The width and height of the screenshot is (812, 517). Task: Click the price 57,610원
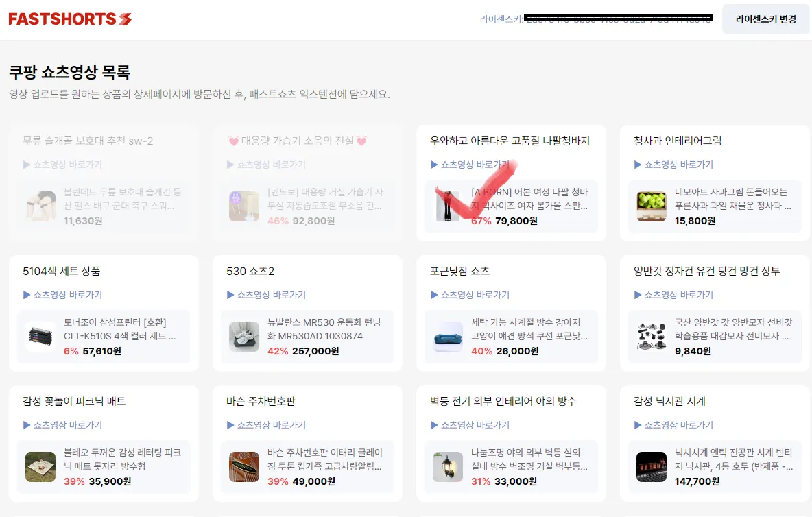pyautogui.click(x=102, y=351)
